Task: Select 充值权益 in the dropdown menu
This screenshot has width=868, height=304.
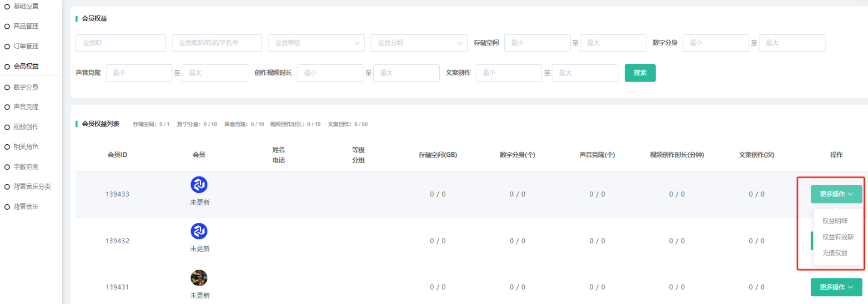Action: 835,253
